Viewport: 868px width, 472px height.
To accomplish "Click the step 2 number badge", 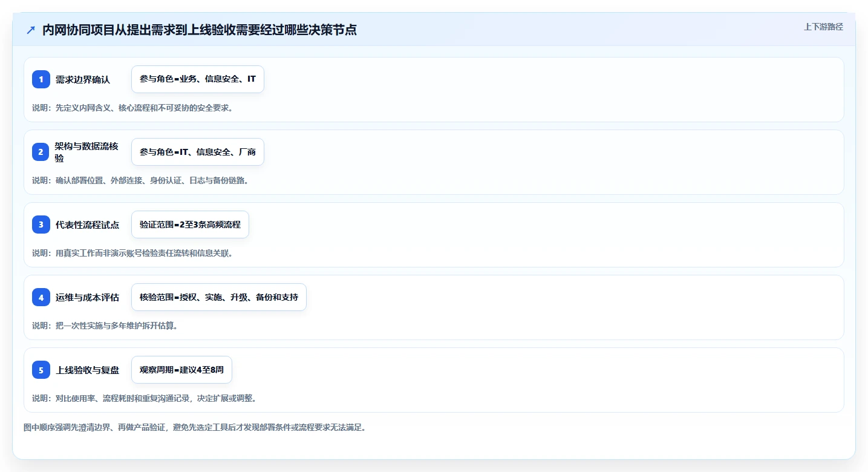I will [x=41, y=152].
